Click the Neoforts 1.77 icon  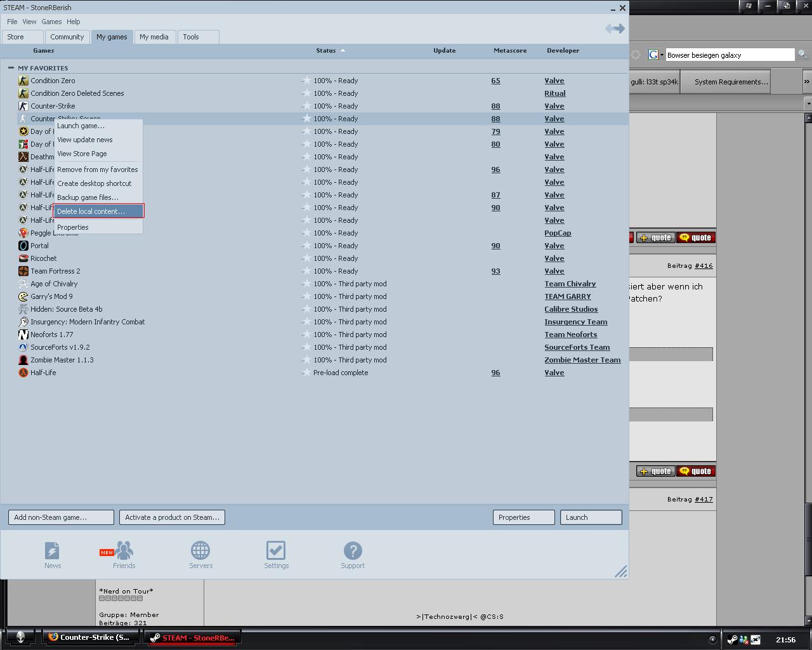pyautogui.click(x=23, y=335)
